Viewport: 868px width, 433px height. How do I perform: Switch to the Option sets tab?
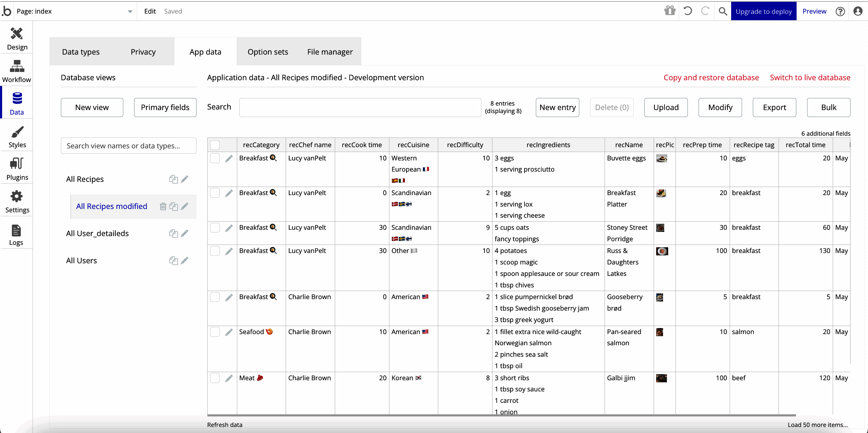(x=268, y=52)
